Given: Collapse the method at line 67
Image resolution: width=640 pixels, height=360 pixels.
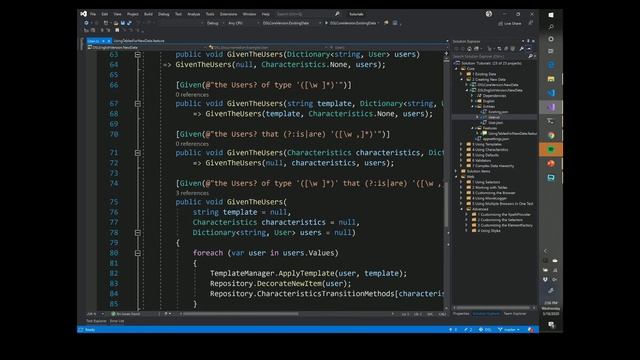Looking at the screenshot, I should point(138,104).
